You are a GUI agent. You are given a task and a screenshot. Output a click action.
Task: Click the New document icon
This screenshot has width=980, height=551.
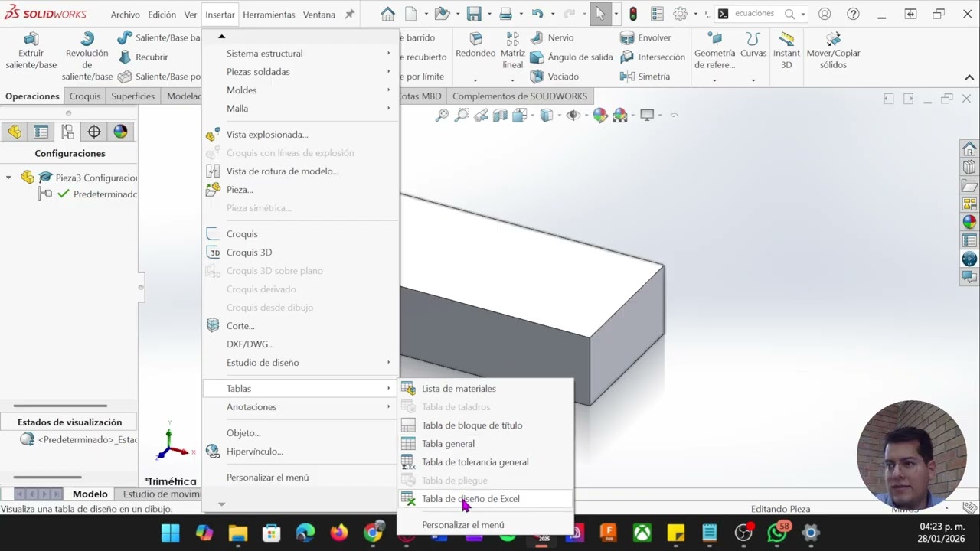tap(411, 14)
